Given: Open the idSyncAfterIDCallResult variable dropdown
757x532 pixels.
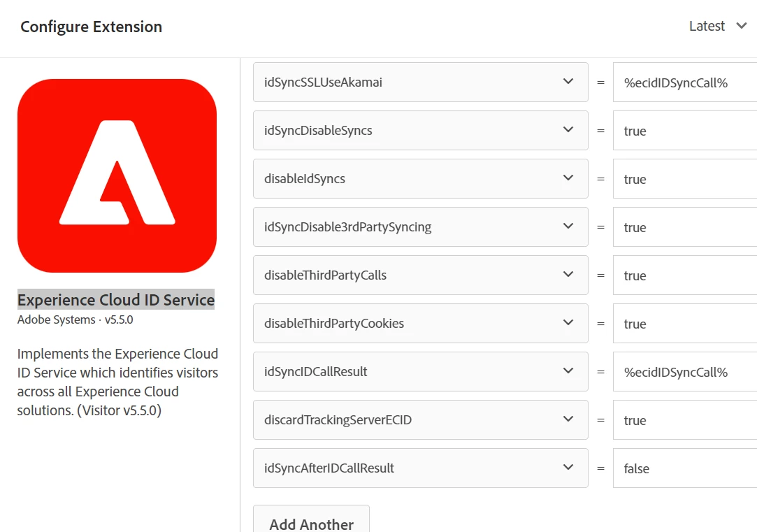Looking at the screenshot, I should [421, 468].
